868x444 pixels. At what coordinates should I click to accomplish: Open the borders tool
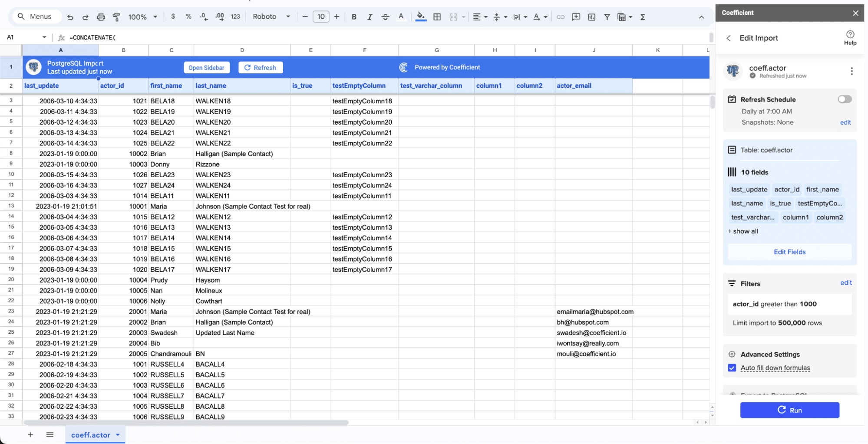tap(437, 17)
